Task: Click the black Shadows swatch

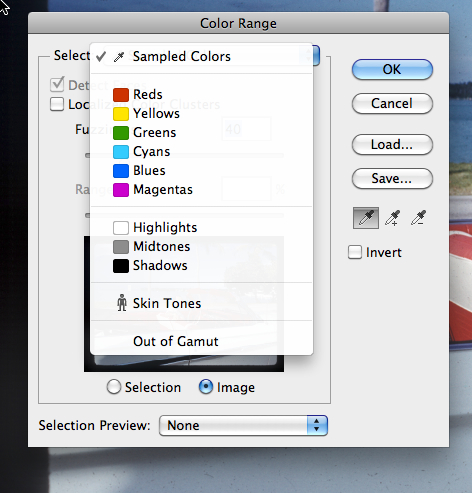Action: (x=121, y=266)
